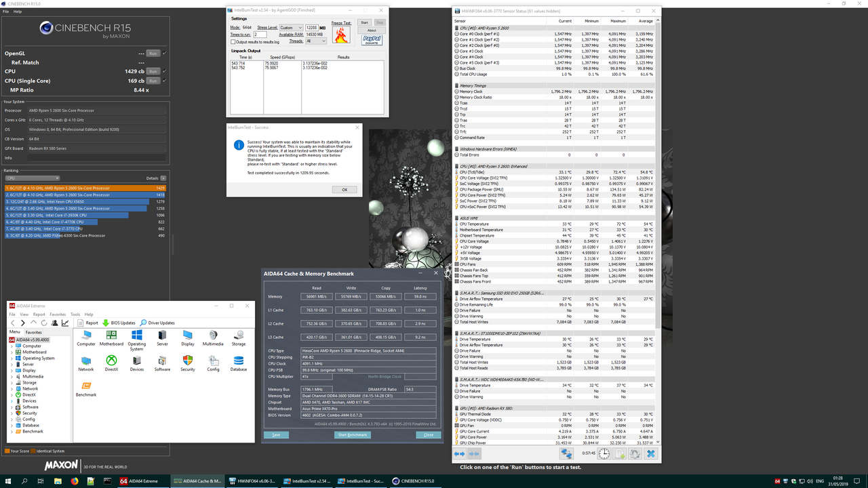
Task: Click Firefox icon in Windows taskbar
Action: 75,481
